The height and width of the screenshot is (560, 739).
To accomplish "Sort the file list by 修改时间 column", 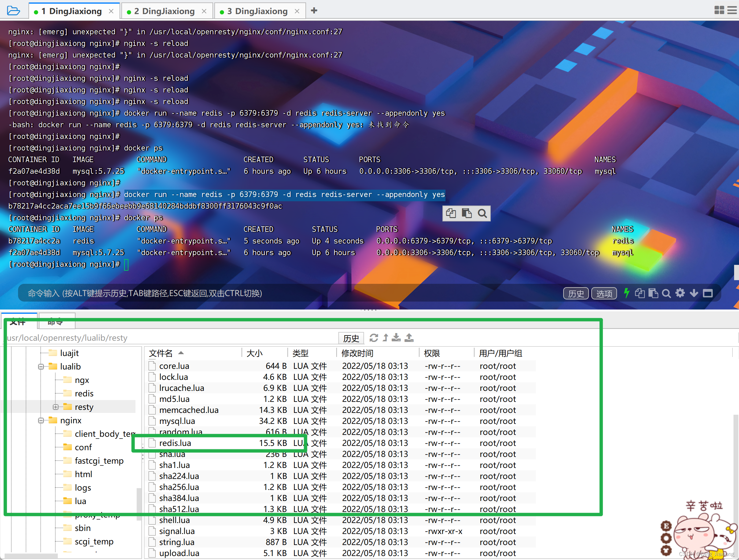I will point(378,353).
